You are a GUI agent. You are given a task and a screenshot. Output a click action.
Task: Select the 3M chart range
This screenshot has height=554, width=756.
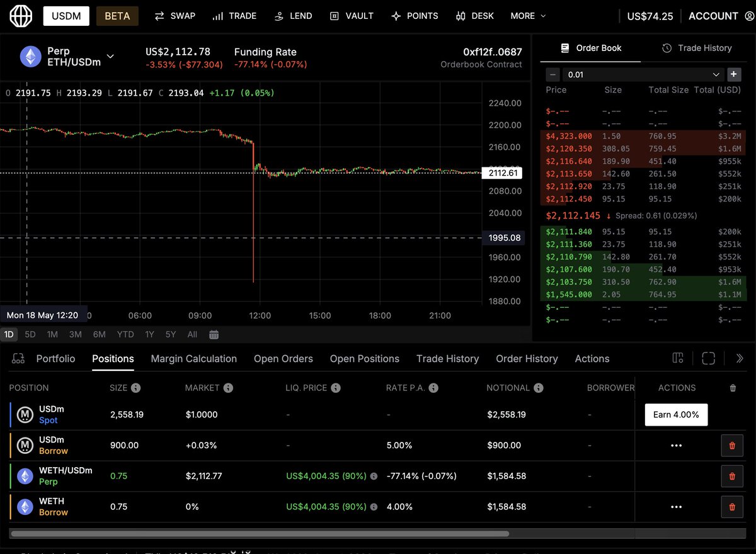coord(76,334)
